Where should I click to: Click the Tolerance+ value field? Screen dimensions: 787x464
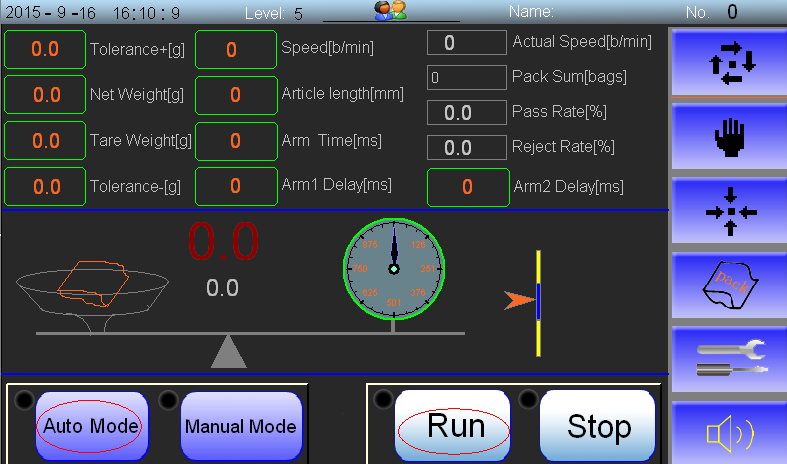point(45,49)
